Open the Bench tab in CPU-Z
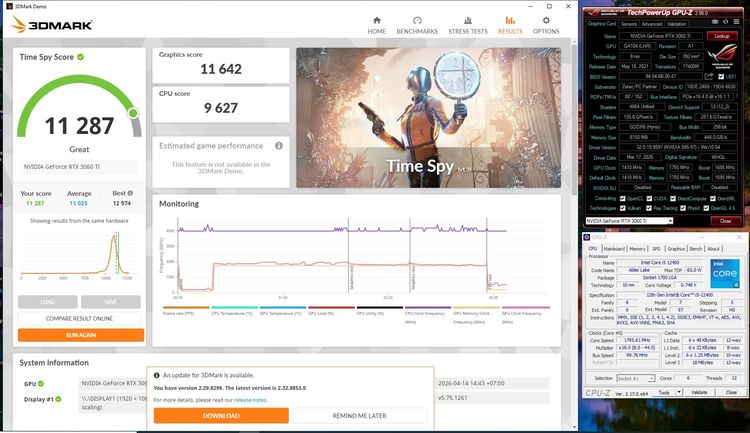The height and width of the screenshot is (433, 750). [696, 249]
